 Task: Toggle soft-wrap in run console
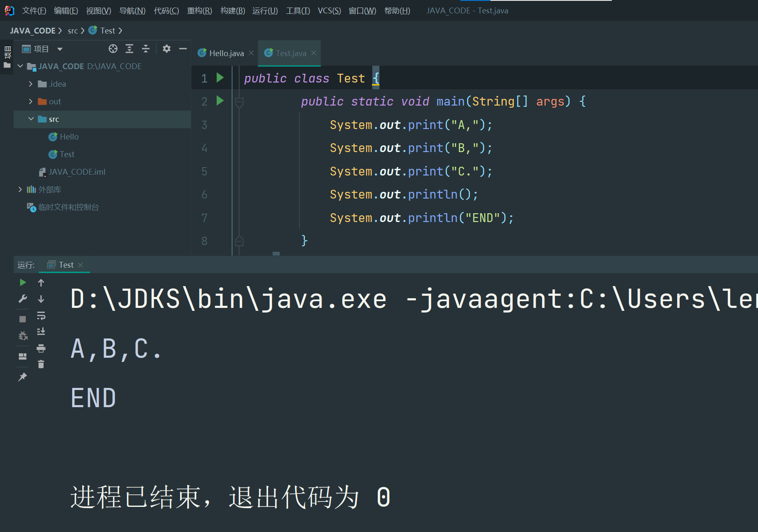point(41,315)
